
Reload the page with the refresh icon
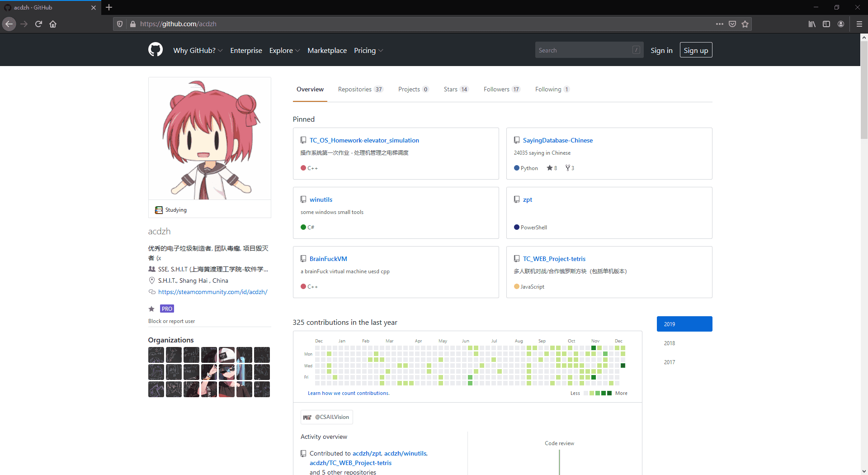[38, 24]
